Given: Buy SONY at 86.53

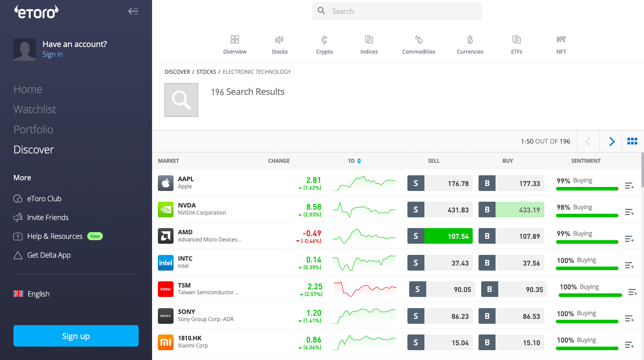Looking at the screenshot, I should click(511, 316).
